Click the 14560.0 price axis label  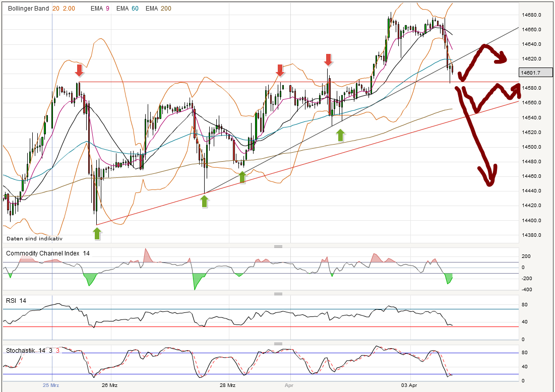coord(532,103)
